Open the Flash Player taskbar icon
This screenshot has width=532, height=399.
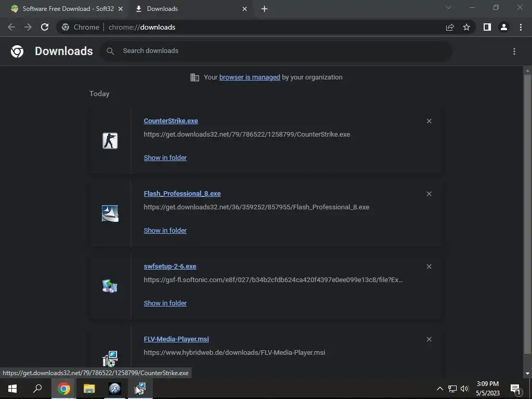tap(115, 389)
